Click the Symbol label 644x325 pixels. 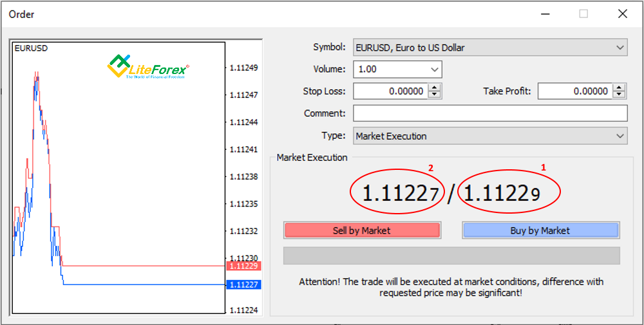click(x=329, y=47)
